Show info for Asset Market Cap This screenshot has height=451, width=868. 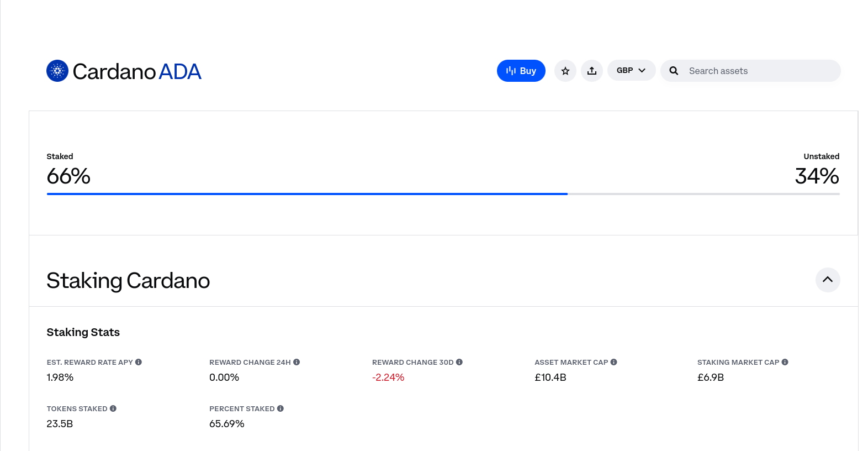coord(614,362)
